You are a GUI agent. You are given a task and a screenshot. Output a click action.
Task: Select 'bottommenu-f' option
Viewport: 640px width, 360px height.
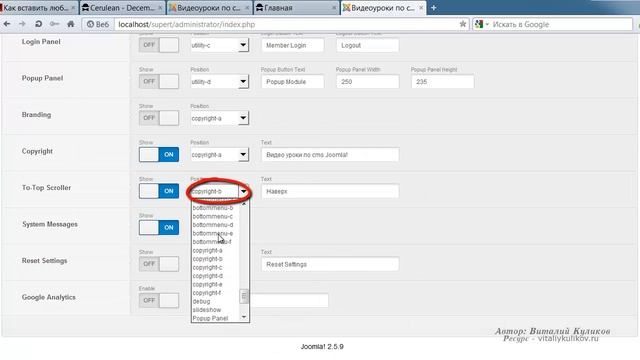(212, 242)
